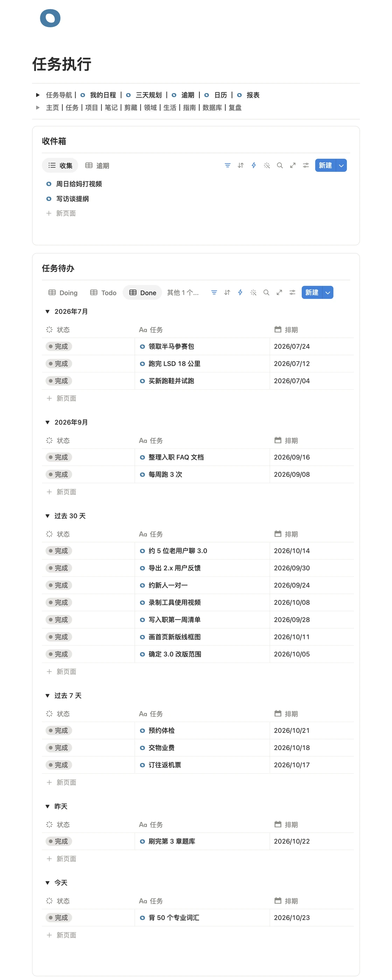Collapse the 2026年9月 group
Screen dimensions: 392x980
tap(48, 422)
